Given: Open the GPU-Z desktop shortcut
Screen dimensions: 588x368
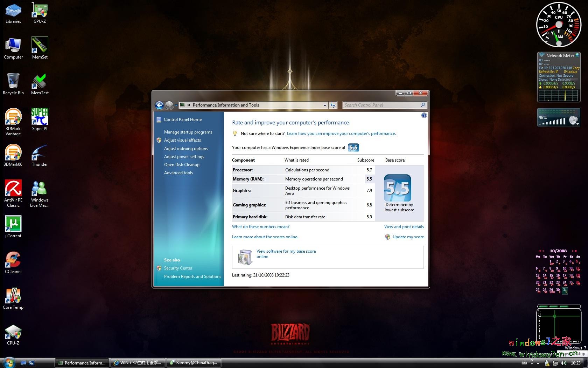Looking at the screenshot, I should [x=40, y=13].
